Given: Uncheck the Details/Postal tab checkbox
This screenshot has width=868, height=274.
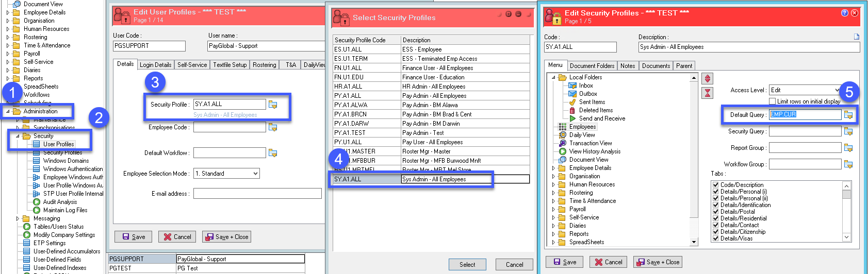Looking at the screenshot, I should 715,212.
